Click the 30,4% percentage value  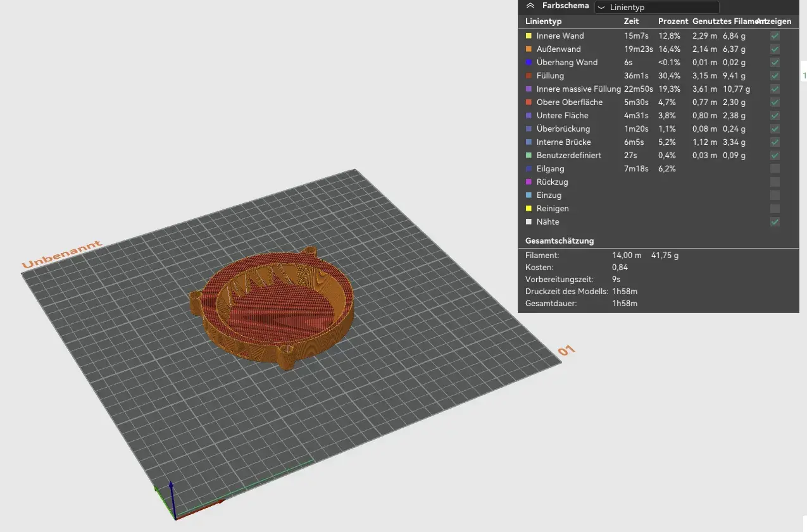(670, 76)
